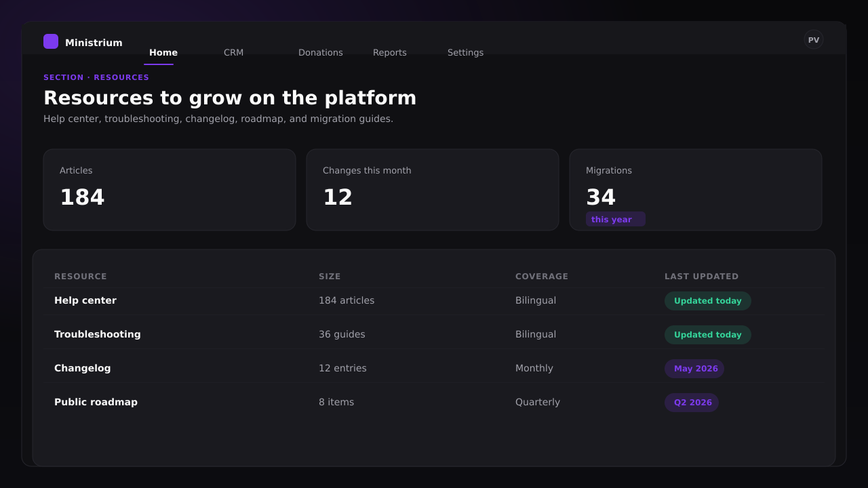868x488 pixels.
Task: Click Updated today badge for Troubleshooting
Action: [708, 335]
